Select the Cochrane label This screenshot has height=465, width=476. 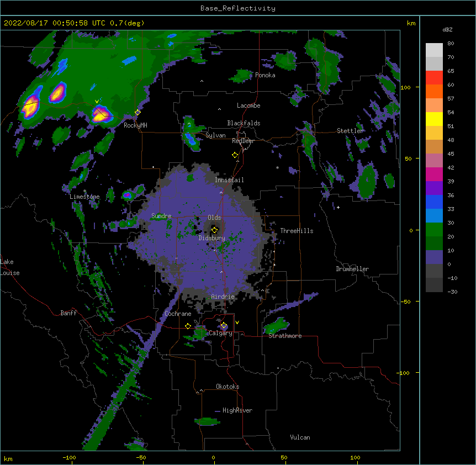[x=178, y=314]
